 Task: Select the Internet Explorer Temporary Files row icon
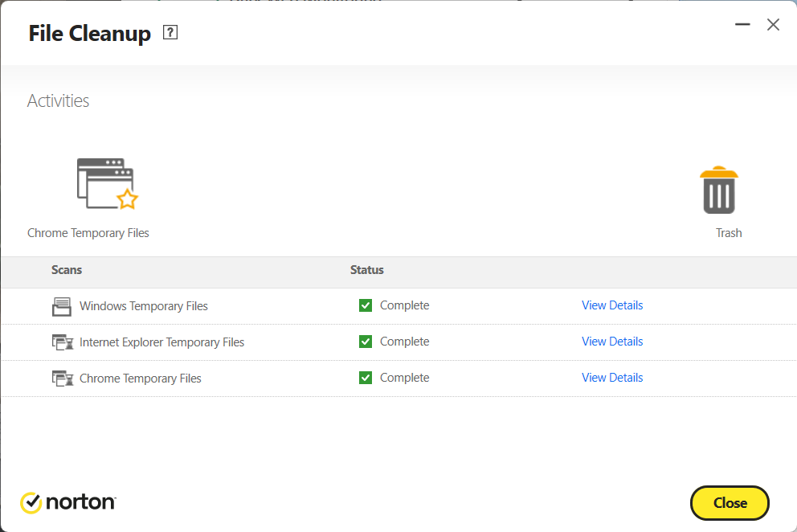coord(63,342)
